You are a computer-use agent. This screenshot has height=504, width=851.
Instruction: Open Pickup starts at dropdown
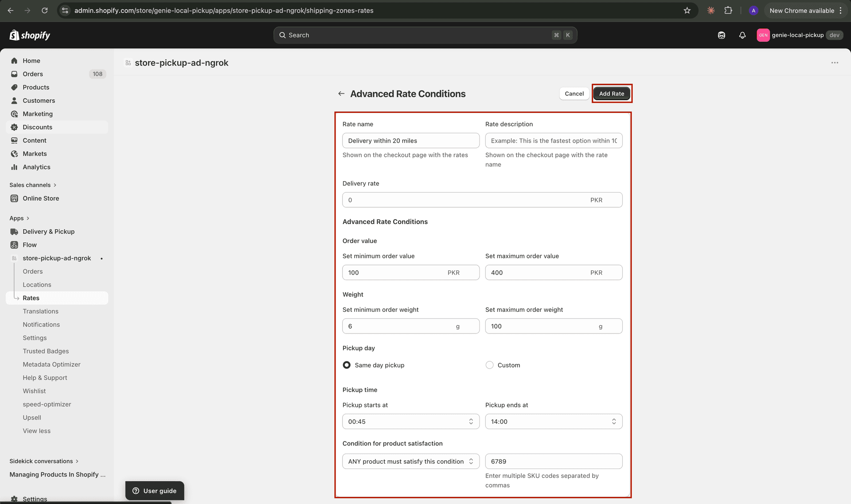coord(411,421)
